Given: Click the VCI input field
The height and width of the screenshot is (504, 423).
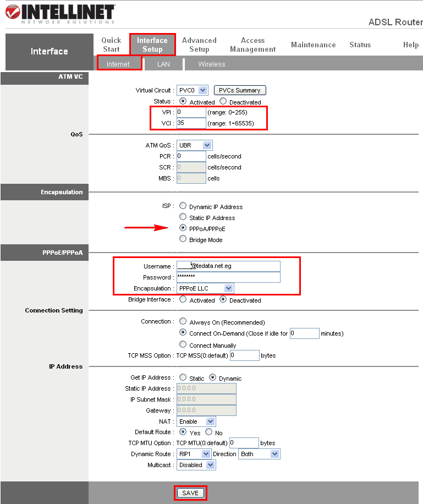Looking at the screenshot, I should (x=191, y=123).
